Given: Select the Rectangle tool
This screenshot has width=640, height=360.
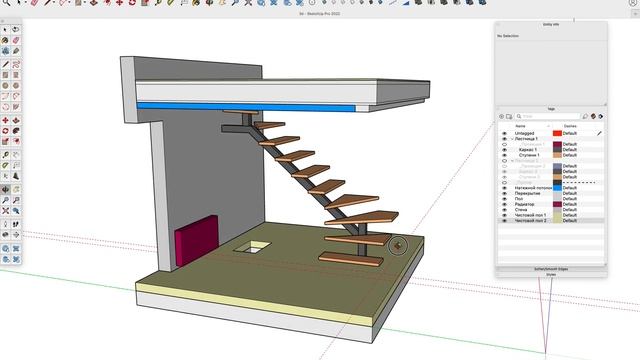Looking at the screenshot, I should pos(5,75).
